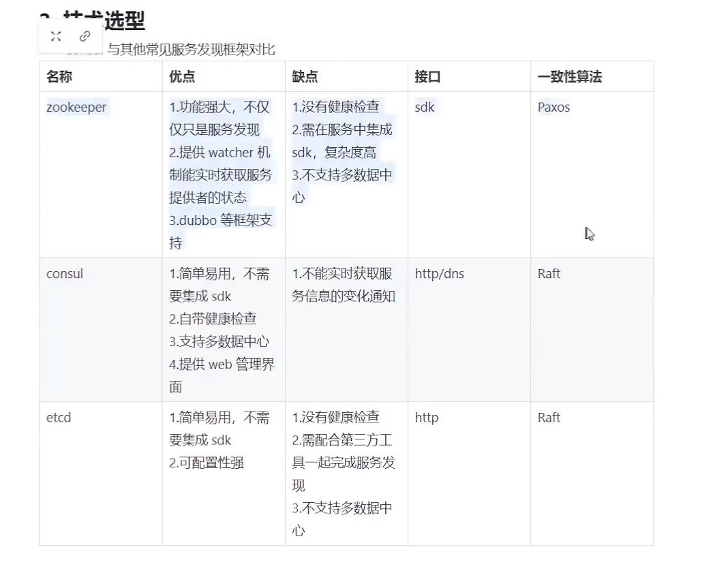Screen dimensions: 713x588
Task: Click the copy link chain icon
Action: (85, 37)
